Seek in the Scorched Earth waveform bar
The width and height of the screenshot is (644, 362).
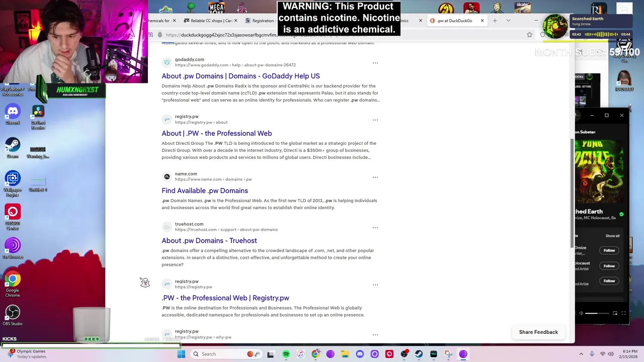602,34
